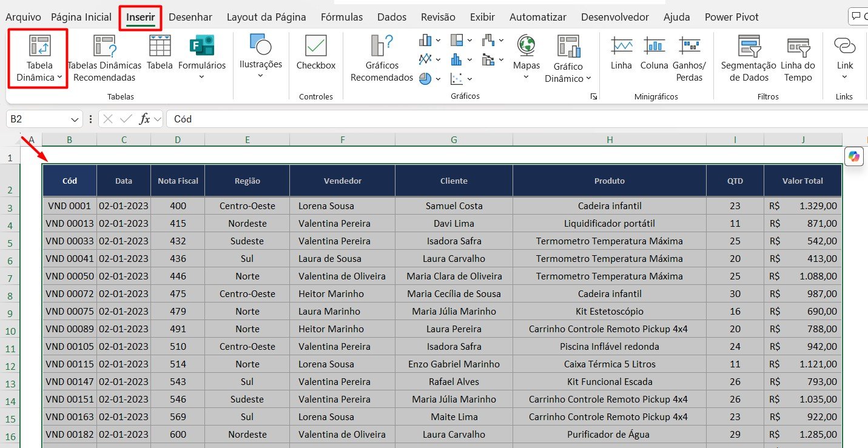Open the Revisão tab
The width and height of the screenshot is (868, 448).
[x=438, y=17]
